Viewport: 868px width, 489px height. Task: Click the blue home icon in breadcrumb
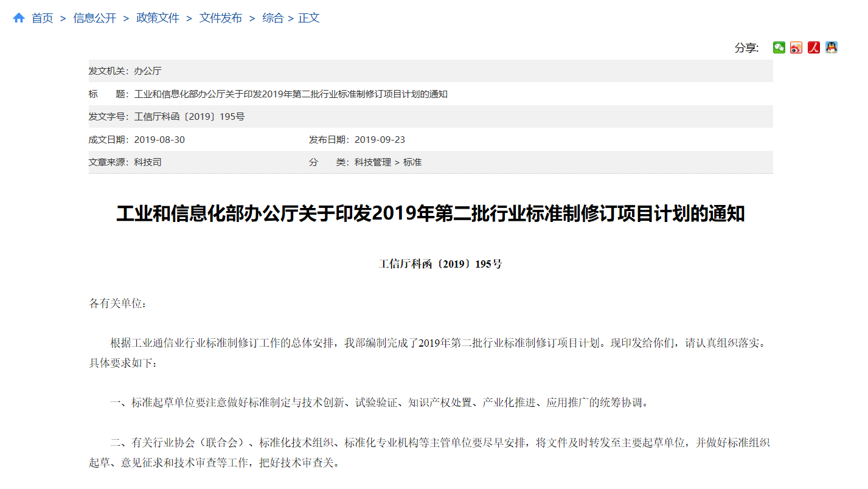pos(19,18)
